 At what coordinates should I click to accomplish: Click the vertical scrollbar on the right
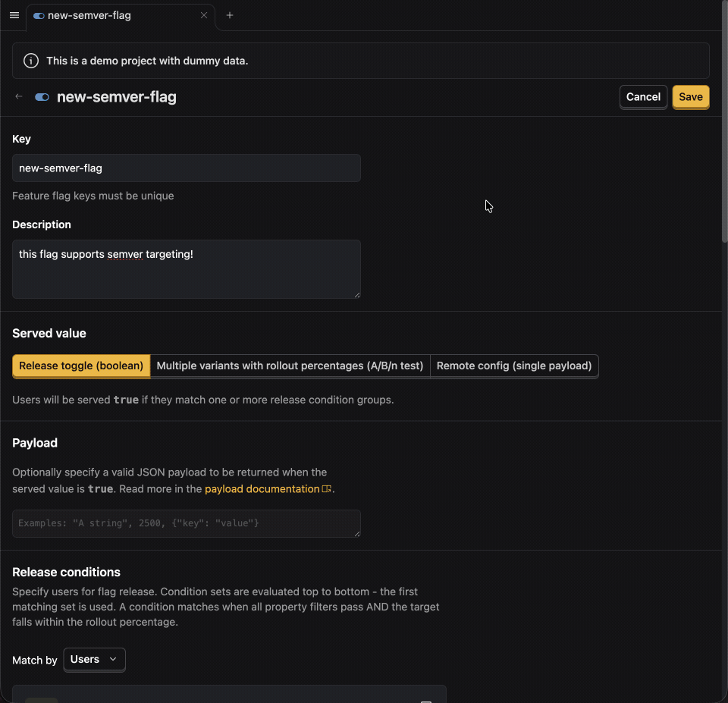point(724,121)
